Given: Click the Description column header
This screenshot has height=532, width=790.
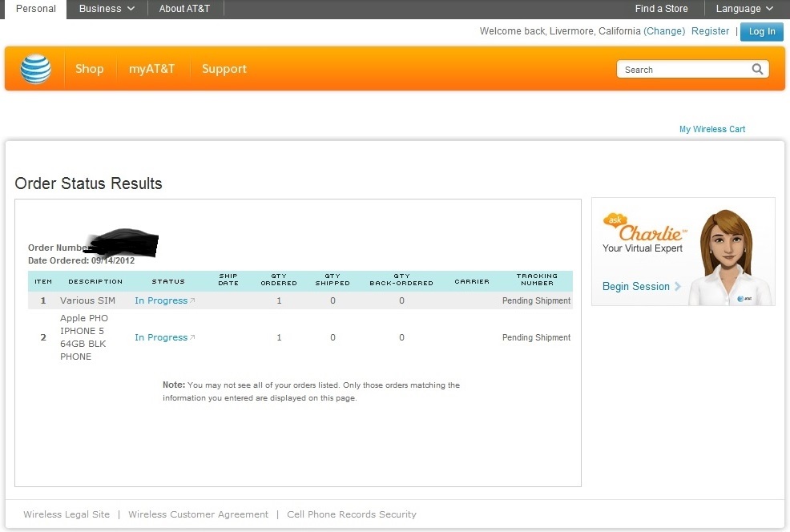Looking at the screenshot, I should point(95,281).
